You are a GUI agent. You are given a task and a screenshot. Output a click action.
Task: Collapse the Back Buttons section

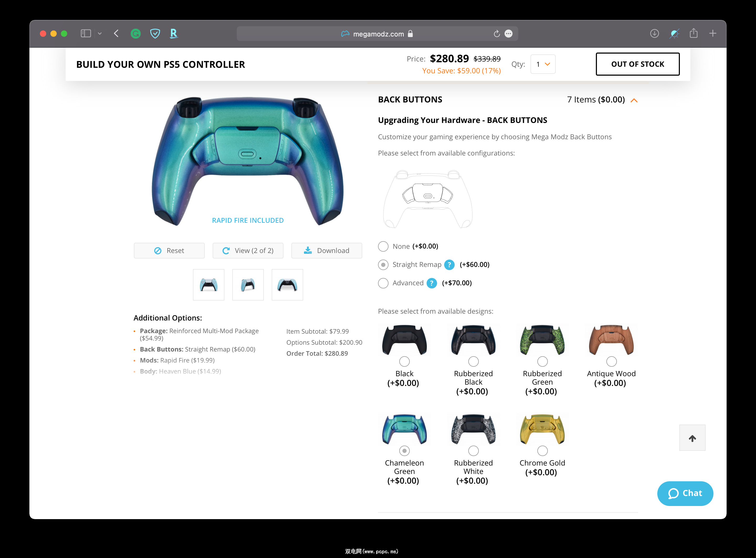[x=634, y=100]
